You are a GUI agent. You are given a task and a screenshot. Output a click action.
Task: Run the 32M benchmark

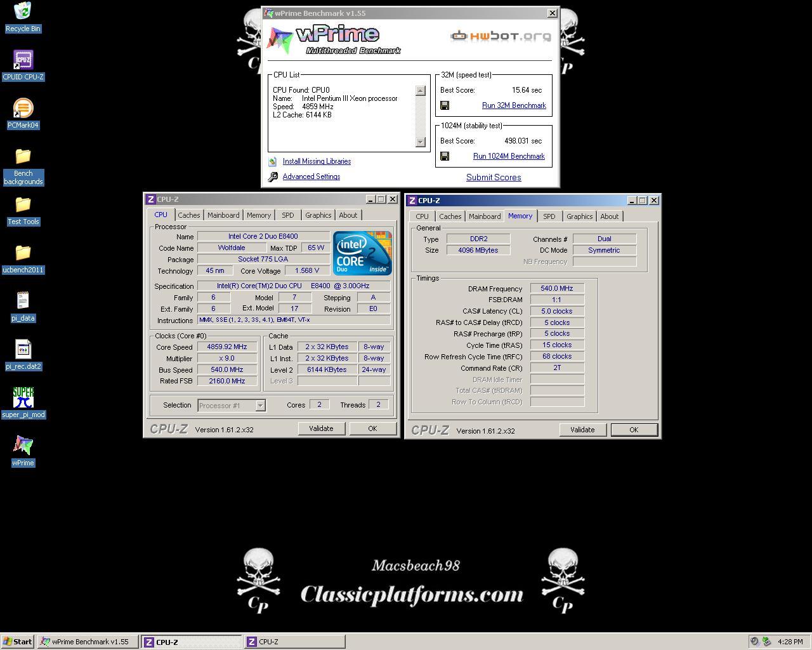click(x=514, y=105)
